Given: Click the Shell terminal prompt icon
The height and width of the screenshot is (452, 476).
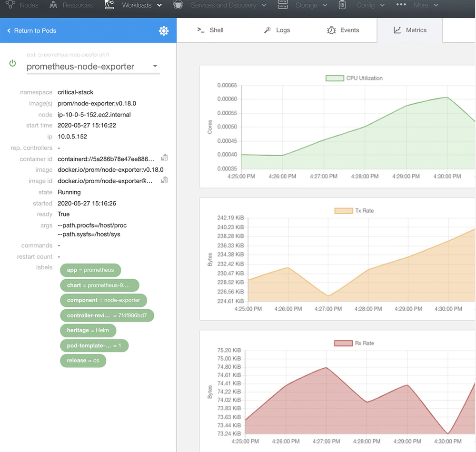Looking at the screenshot, I should pos(201,29).
